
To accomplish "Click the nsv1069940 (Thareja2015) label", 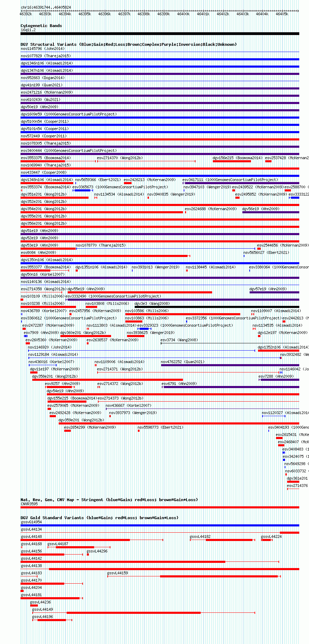I will (x=46, y=165).
